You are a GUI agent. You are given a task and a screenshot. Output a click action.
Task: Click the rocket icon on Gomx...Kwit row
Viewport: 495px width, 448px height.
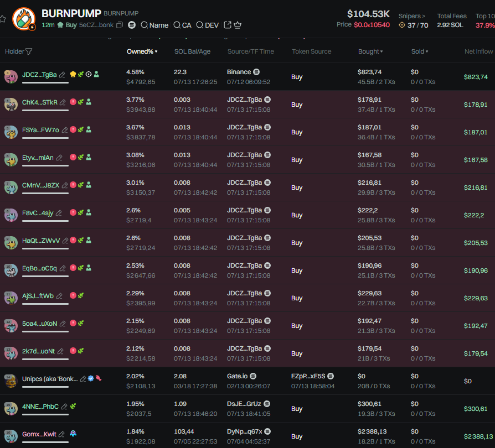coord(73,434)
